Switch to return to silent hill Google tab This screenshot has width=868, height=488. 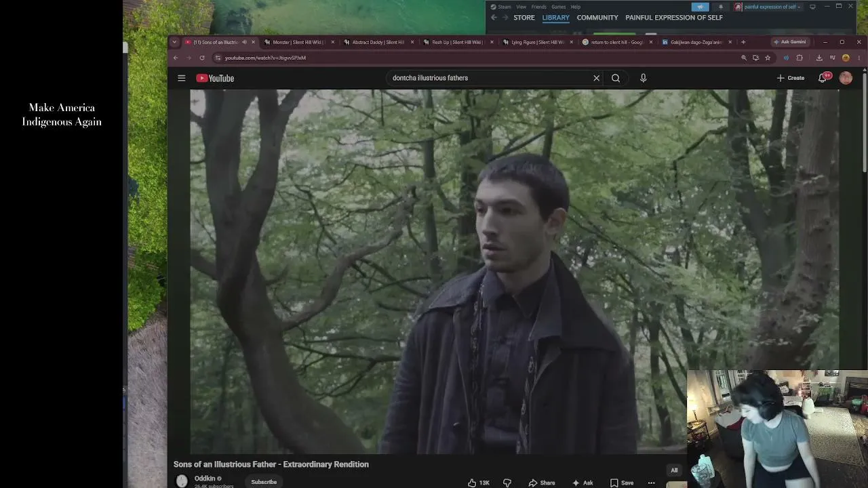[x=616, y=42]
